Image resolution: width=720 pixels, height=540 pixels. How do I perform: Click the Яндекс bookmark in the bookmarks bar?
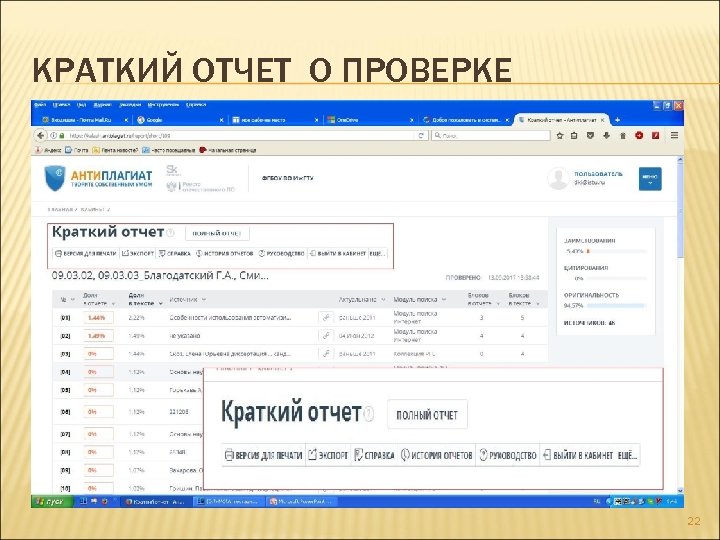coord(48,150)
